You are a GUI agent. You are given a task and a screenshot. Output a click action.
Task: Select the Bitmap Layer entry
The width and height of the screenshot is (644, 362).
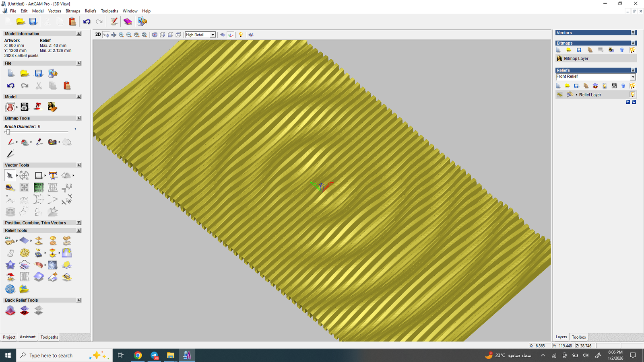[576, 59]
